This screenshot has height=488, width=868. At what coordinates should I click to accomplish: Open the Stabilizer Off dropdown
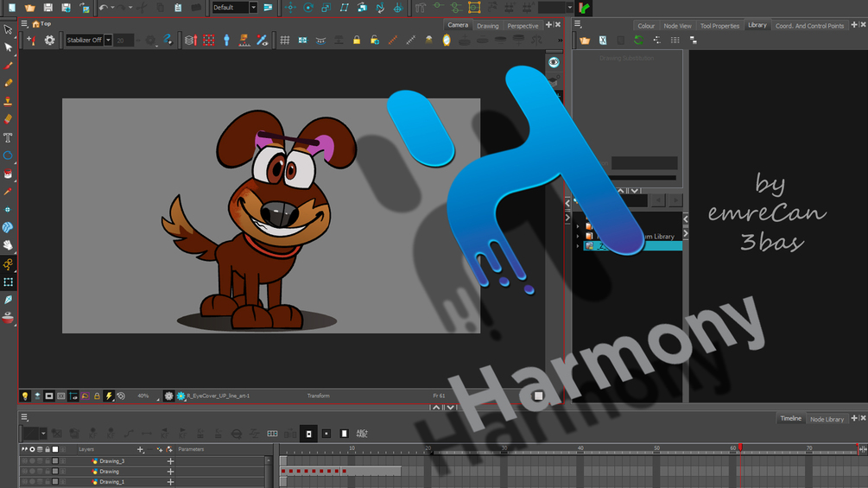108,40
